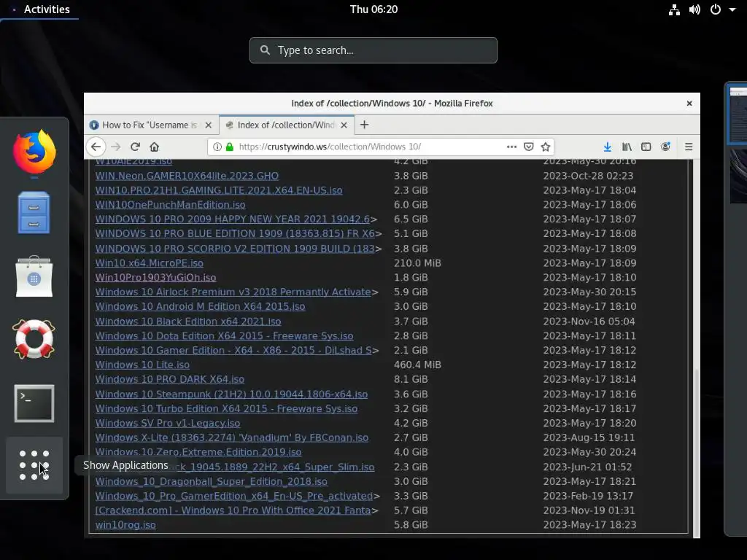
Task: Click Windows 10 Android M Edition X64 link
Action: coord(200,306)
